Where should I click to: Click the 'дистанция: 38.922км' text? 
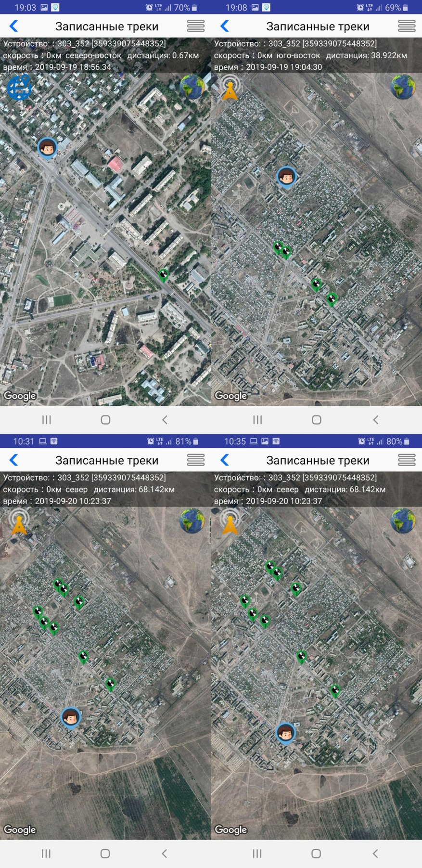point(367,55)
